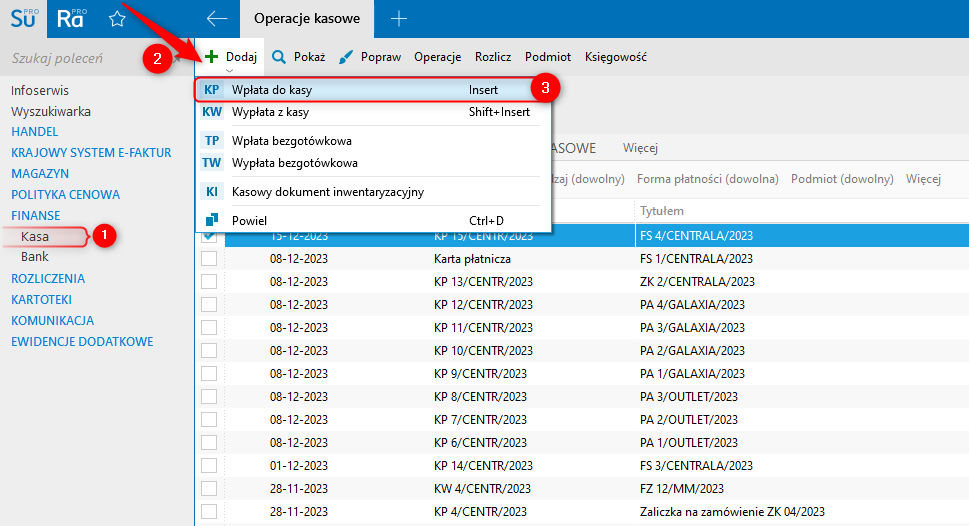Open Kasa under FINANSE in sidebar
The width and height of the screenshot is (969, 526).
pyautogui.click(x=35, y=237)
